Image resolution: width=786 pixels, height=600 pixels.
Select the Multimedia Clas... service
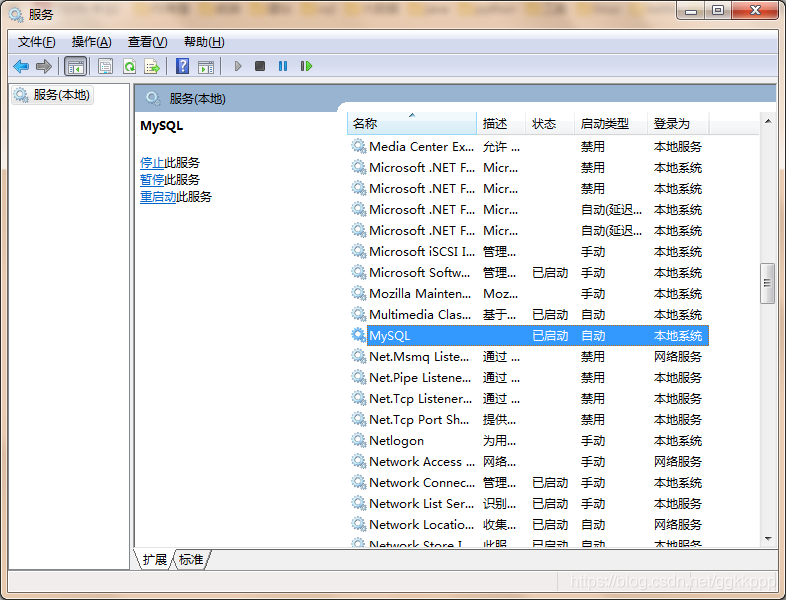click(x=529, y=314)
